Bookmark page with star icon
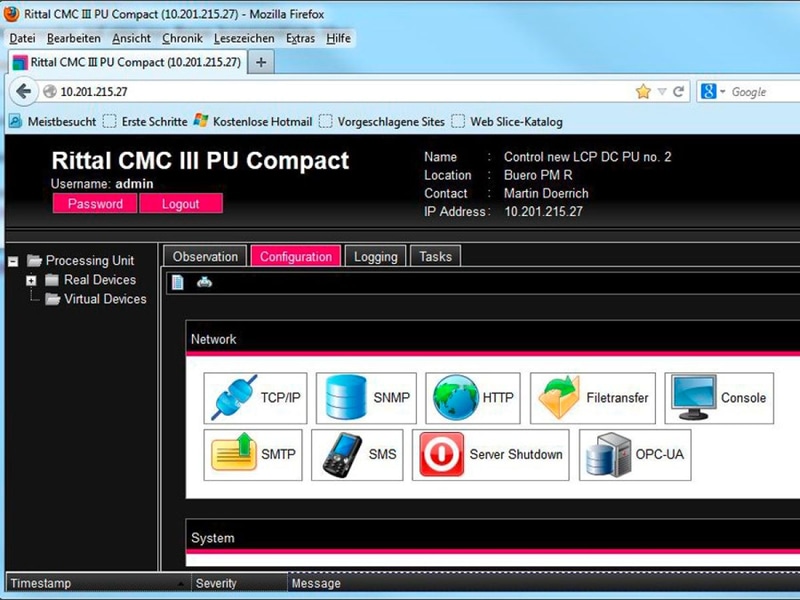Viewport: 800px width, 600px height. (643, 92)
